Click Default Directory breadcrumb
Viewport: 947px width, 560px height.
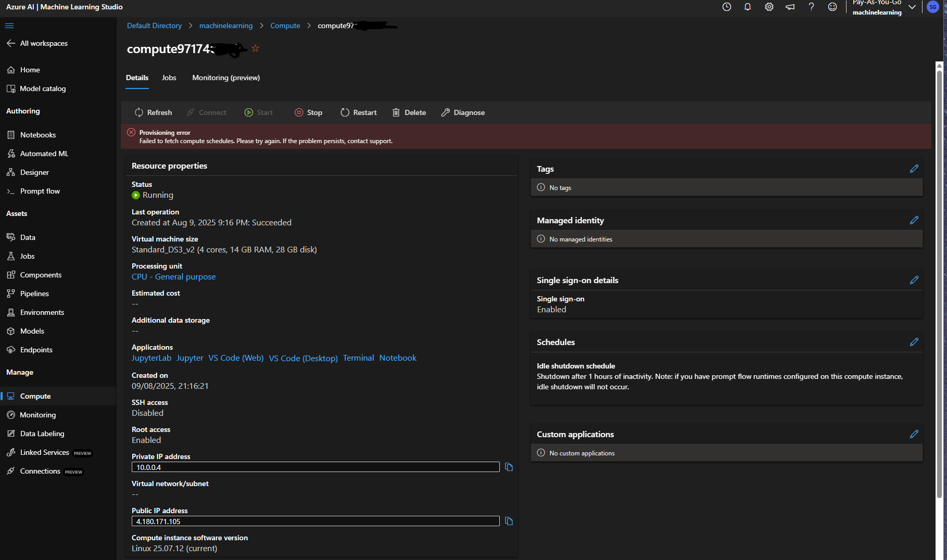[x=155, y=26]
